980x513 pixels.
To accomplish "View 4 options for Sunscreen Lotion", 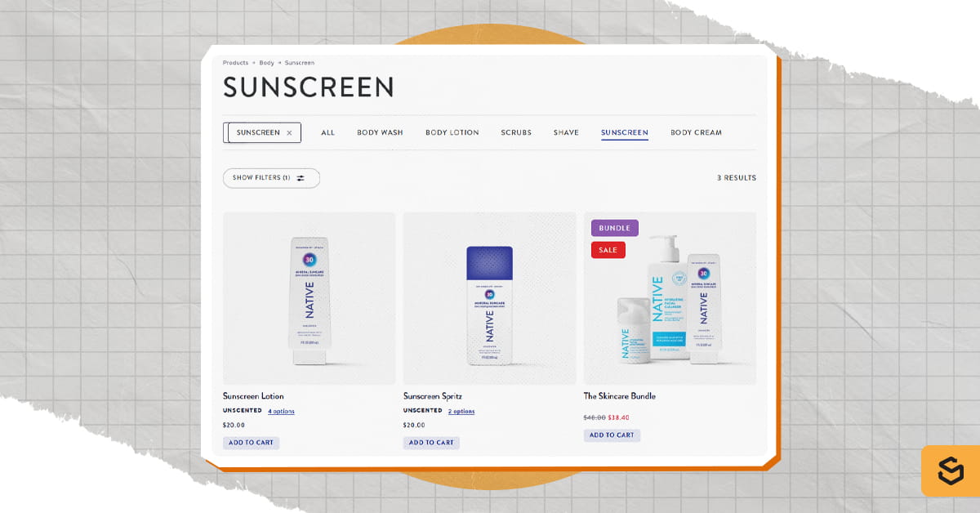I will (x=281, y=412).
